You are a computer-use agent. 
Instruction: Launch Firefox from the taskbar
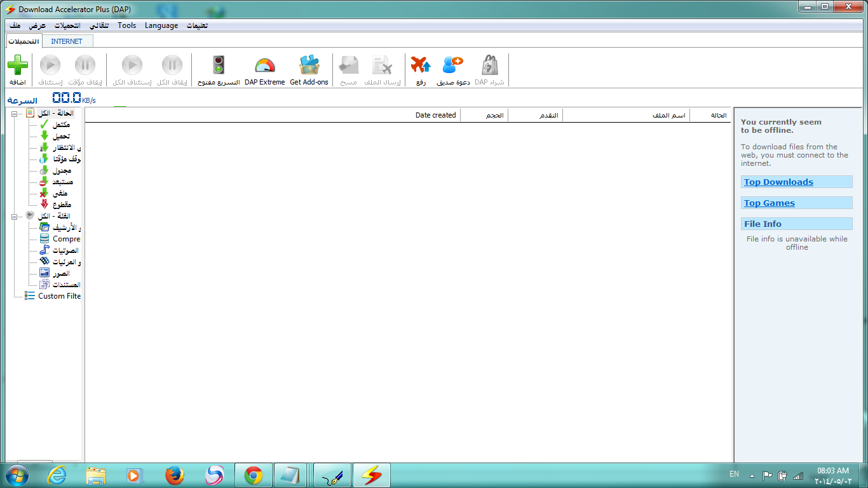[175, 475]
